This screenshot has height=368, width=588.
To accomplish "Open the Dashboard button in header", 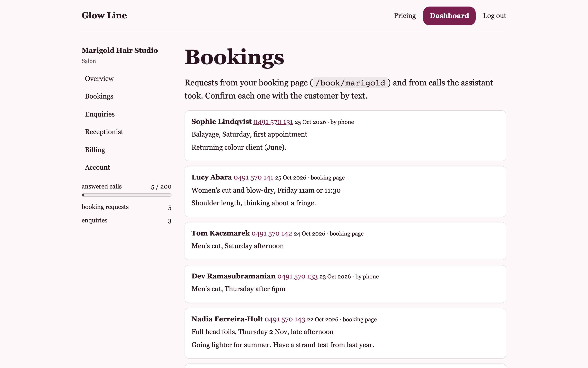I will pyautogui.click(x=449, y=16).
